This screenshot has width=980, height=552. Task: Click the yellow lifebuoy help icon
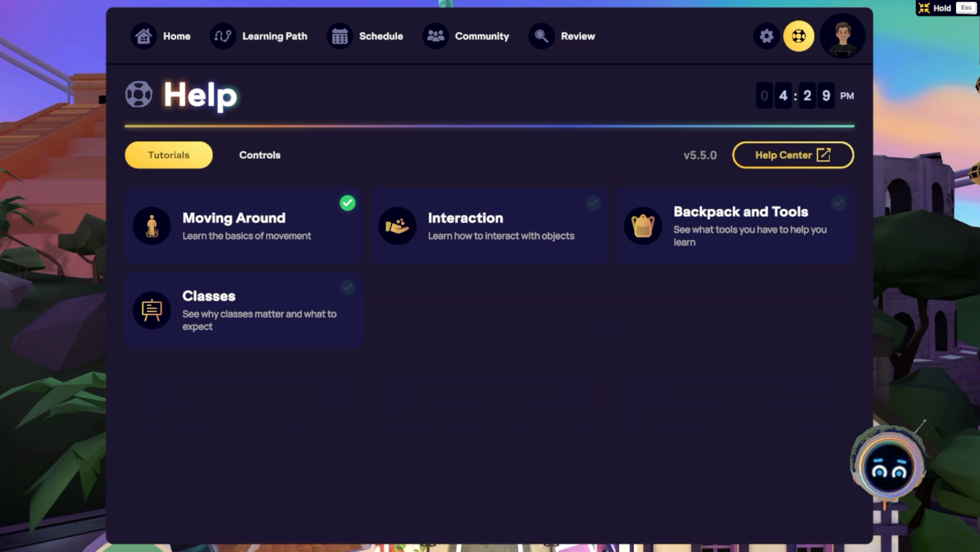pyautogui.click(x=799, y=36)
